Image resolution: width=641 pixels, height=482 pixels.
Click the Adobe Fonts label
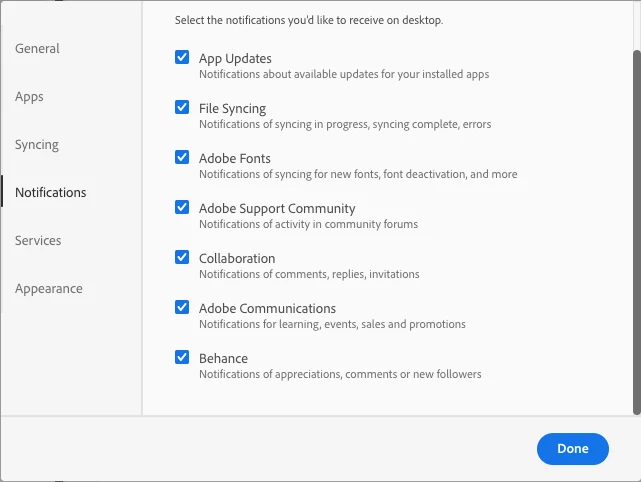click(235, 159)
